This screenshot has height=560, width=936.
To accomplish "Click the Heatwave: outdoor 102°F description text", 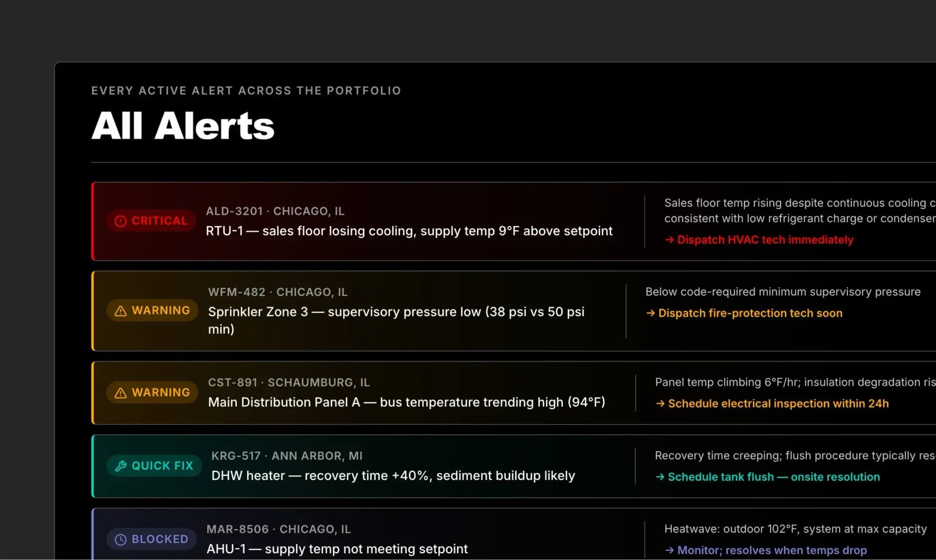I will pos(796,529).
